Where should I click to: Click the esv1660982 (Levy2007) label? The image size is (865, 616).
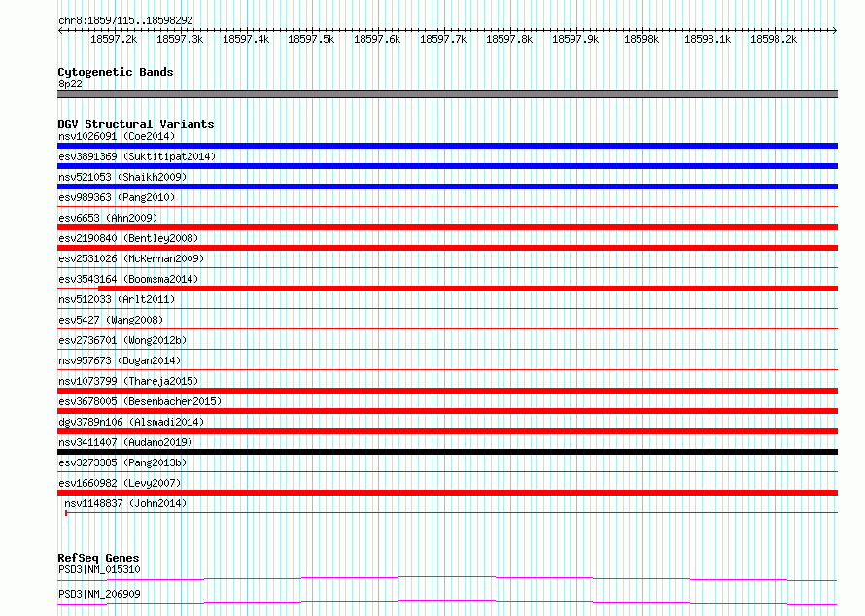[x=120, y=483]
